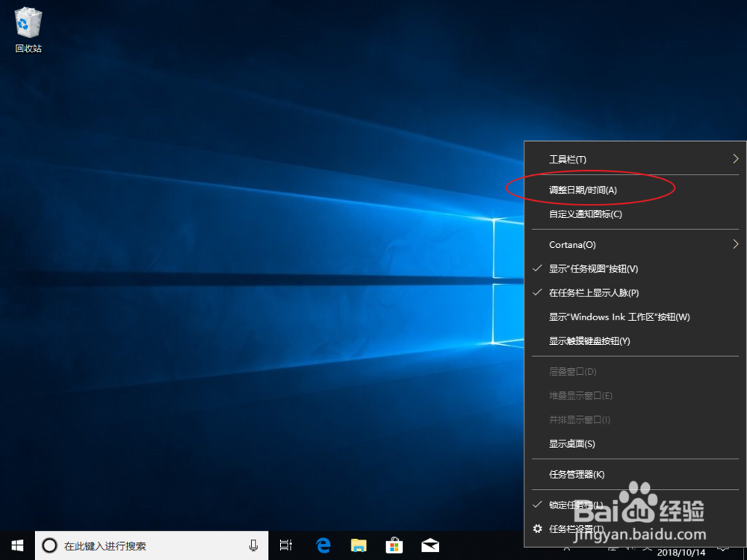Enable 显示触摸键盘按钮(Y) option
Screen dimensions: 747x560
point(635,340)
